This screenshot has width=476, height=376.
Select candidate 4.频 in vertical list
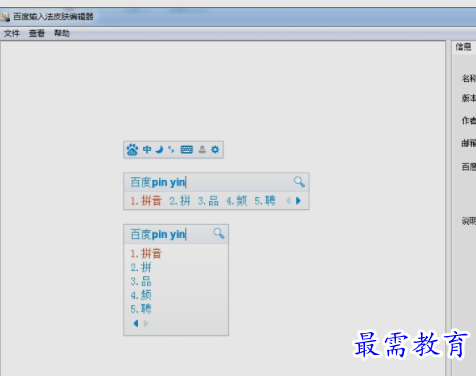point(141,295)
